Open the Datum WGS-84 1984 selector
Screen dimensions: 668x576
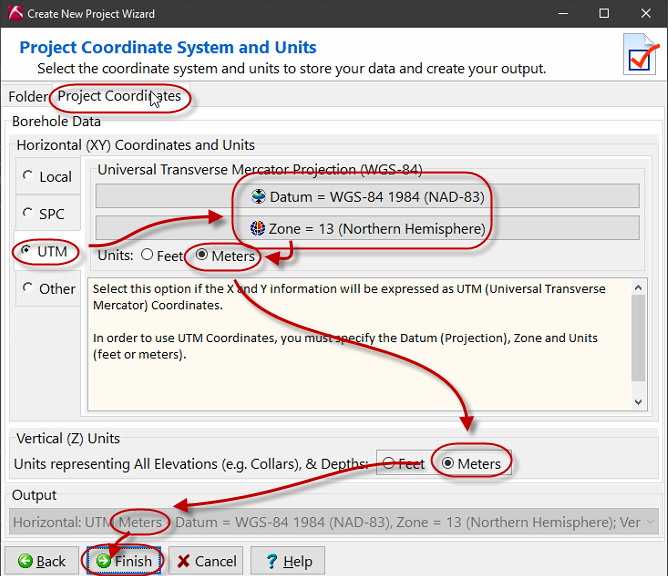[367, 197]
